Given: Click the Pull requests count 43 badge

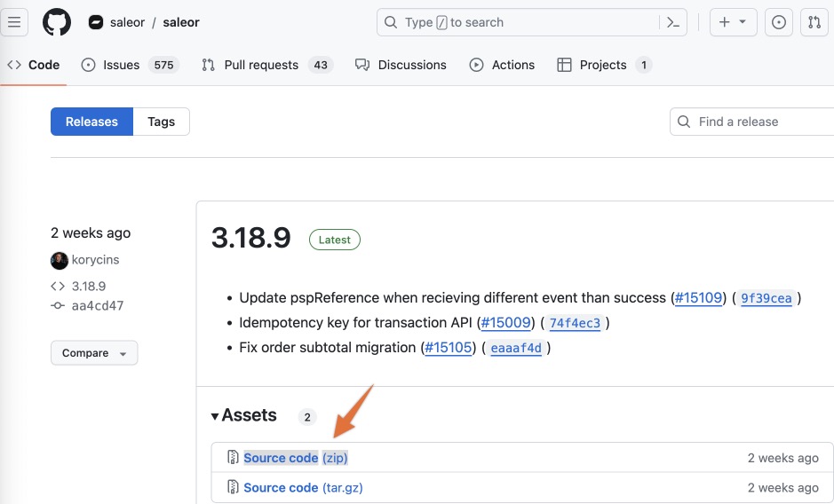Looking at the screenshot, I should click(x=321, y=65).
